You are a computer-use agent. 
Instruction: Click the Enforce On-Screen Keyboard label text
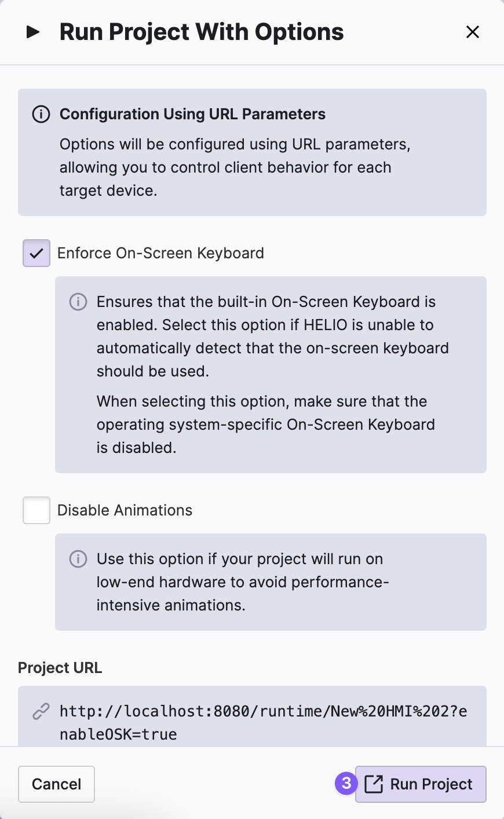[x=160, y=253]
